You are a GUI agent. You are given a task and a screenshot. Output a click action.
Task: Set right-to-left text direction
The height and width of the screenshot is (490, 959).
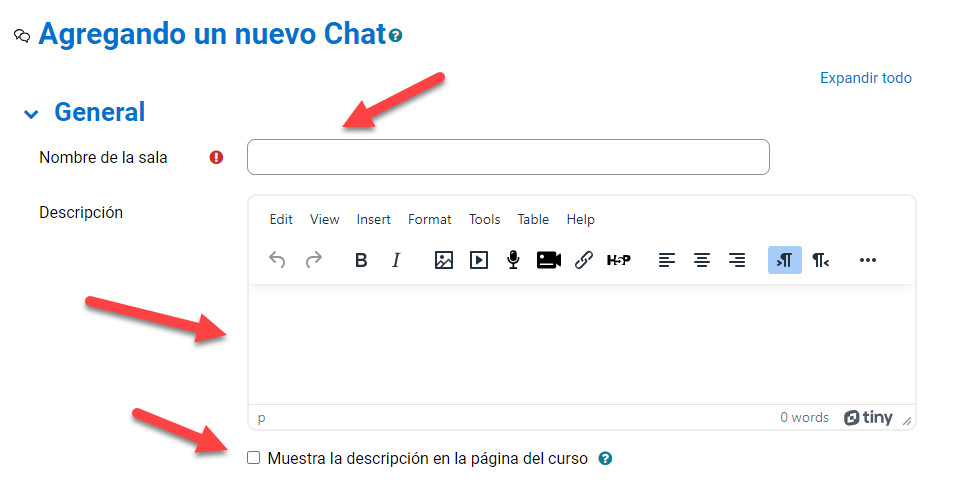(820, 260)
